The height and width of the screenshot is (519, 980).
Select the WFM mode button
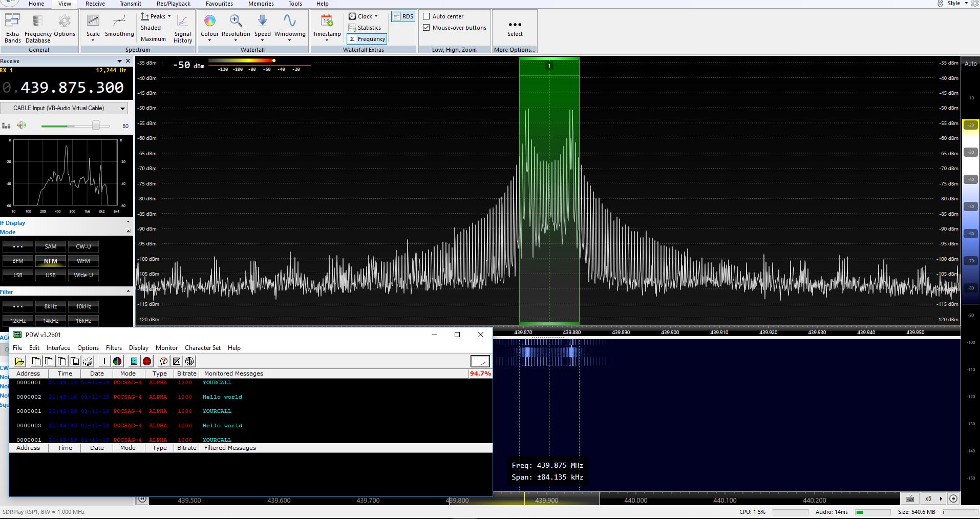pos(83,261)
